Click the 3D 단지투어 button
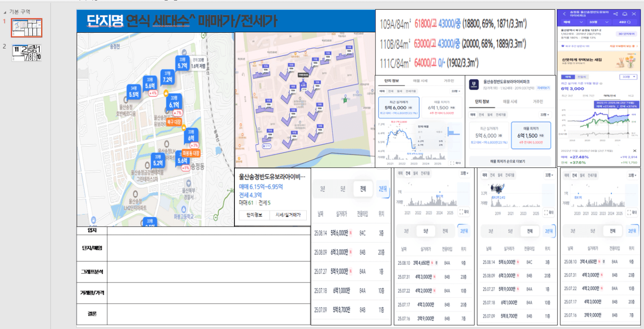644x329 pixels. point(627,34)
